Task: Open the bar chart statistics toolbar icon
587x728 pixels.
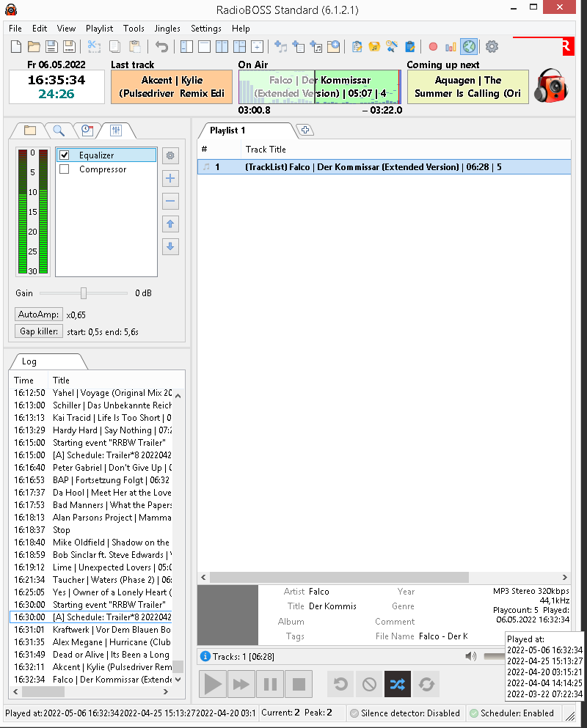Action: click(x=451, y=46)
